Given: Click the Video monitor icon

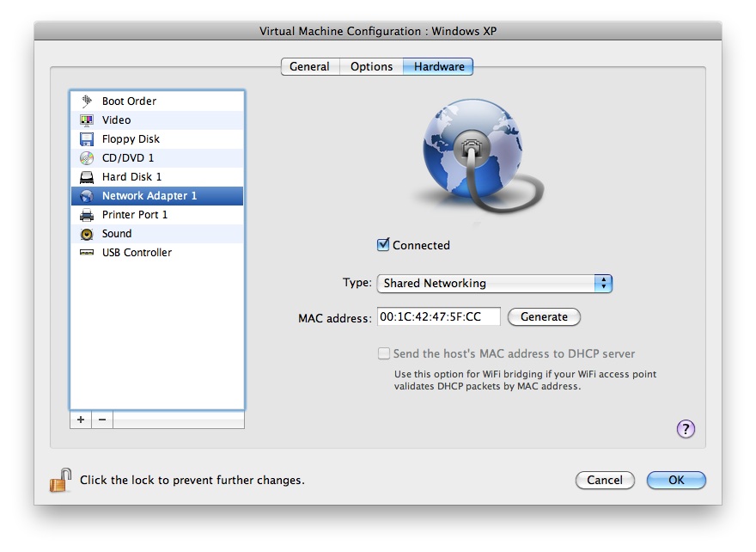Looking at the screenshot, I should tap(87, 120).
